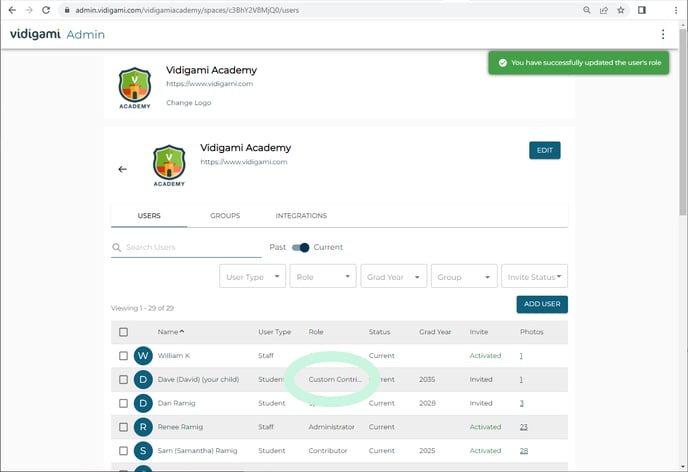The image size is (688, 472).
Task: Click the D avatar for Dave (David)
Action: coord(143,379)
